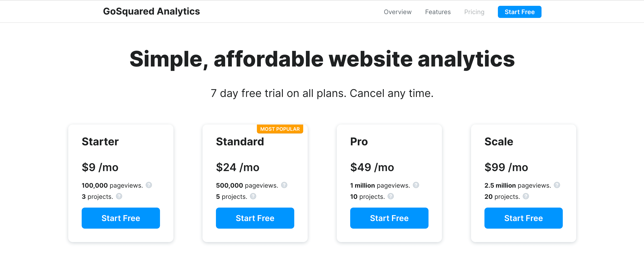Viewport: 644px width, 262px height.
Task: Start free trial on Standard plan
Action: [255, 218]
